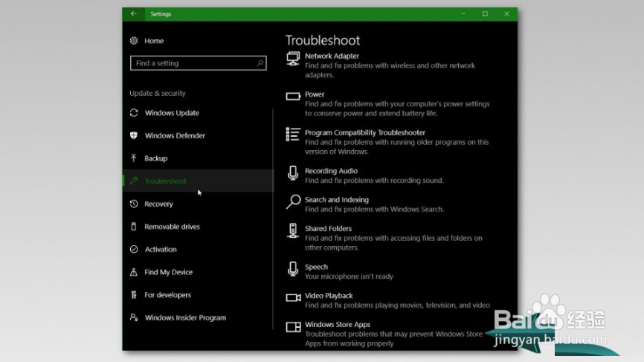Maximize the Settings window
Screen dimensions: 644x362
[x=485, y=13]
